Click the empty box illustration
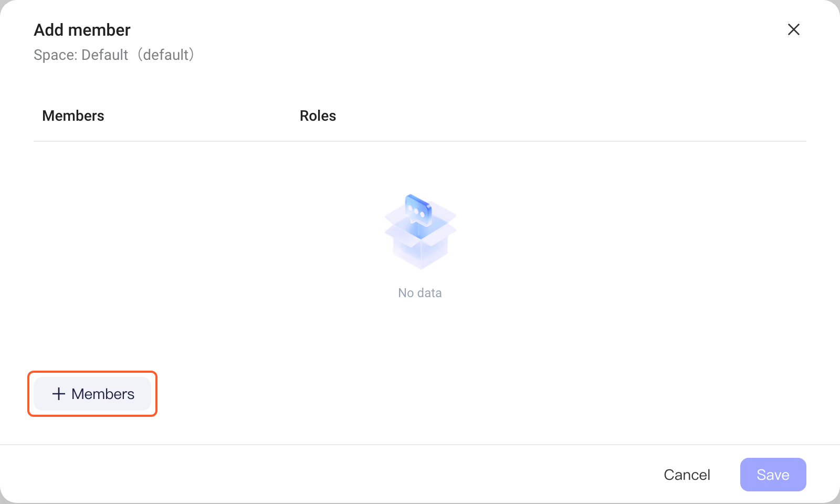Viewport: 840px width, 504px height. tap(420, 232)
